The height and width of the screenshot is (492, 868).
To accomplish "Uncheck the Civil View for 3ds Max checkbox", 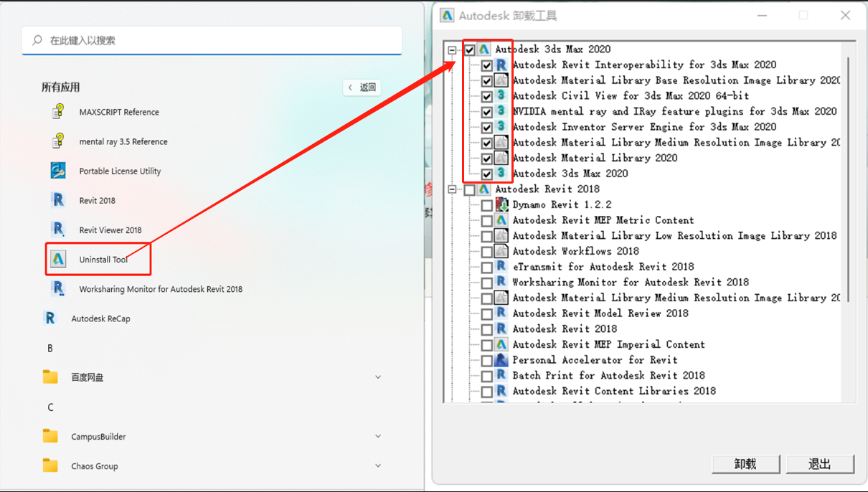I will point(487,96).
